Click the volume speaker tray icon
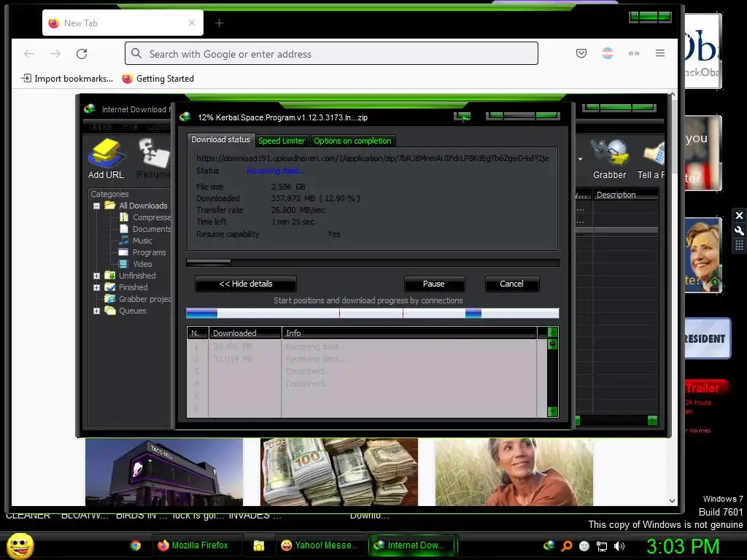 (619, 546)
